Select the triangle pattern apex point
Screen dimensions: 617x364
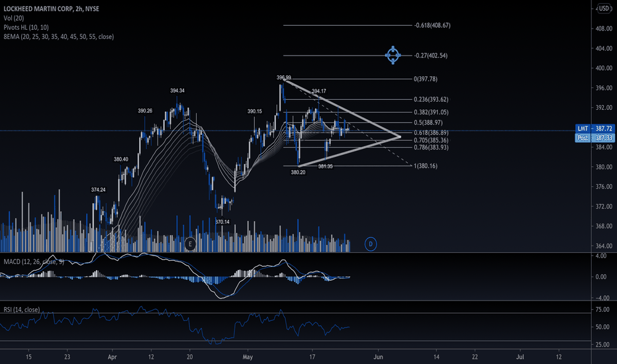399,137
